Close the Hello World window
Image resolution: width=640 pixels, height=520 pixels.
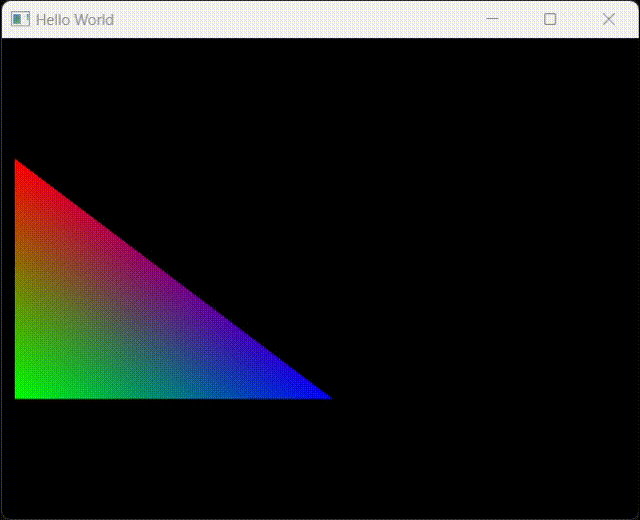pyautogui.click(x=609, y=19)
